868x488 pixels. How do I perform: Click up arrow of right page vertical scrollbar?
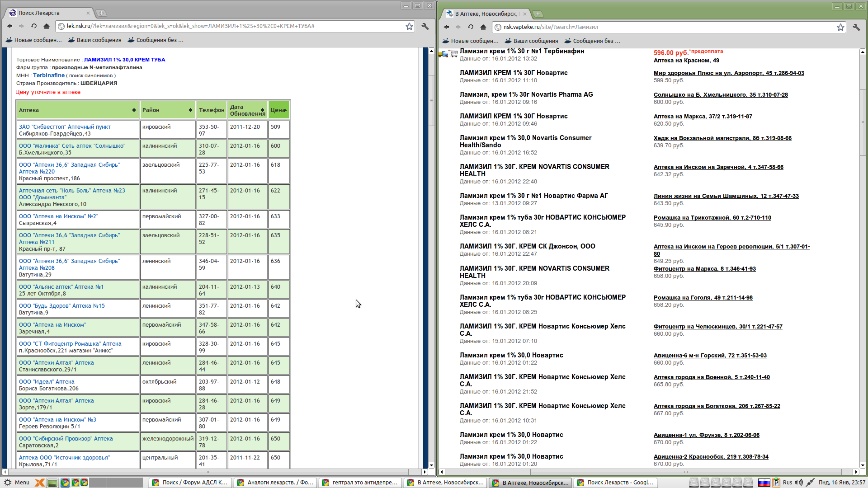coord(863,52)
